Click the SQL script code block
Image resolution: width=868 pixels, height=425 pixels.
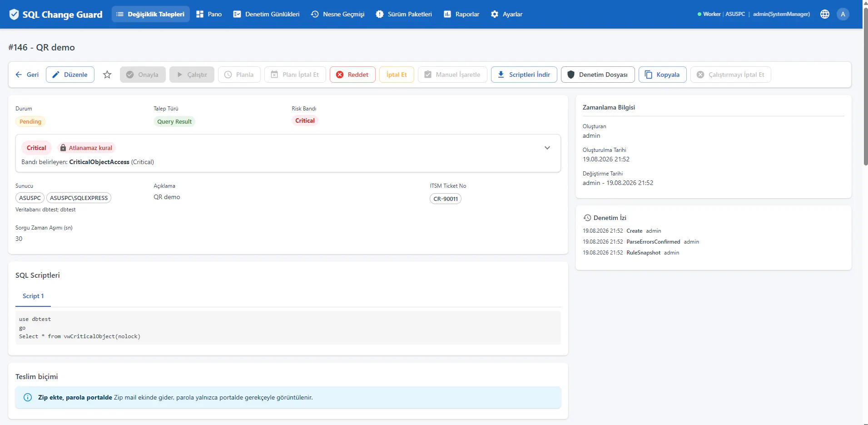click(288, 328)
